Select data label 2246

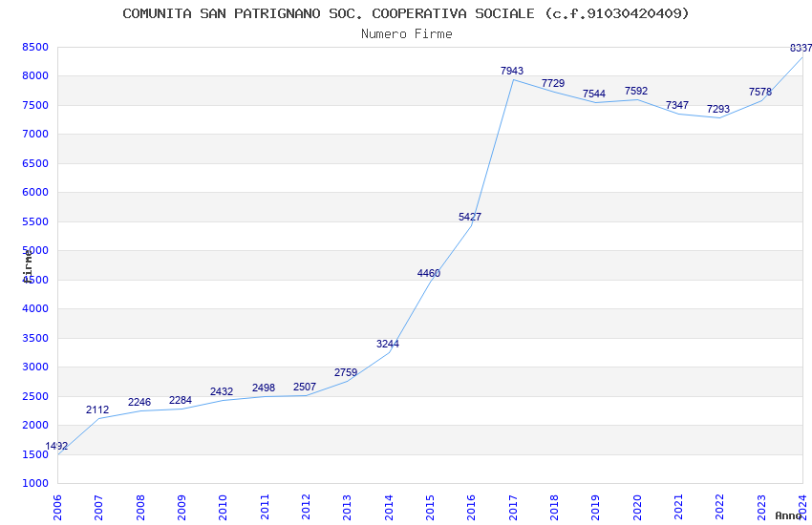139,402
